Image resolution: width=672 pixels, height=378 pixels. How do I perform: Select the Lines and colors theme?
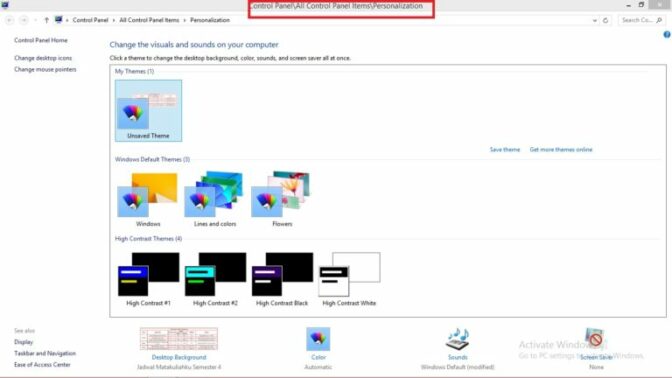(215, 199)
